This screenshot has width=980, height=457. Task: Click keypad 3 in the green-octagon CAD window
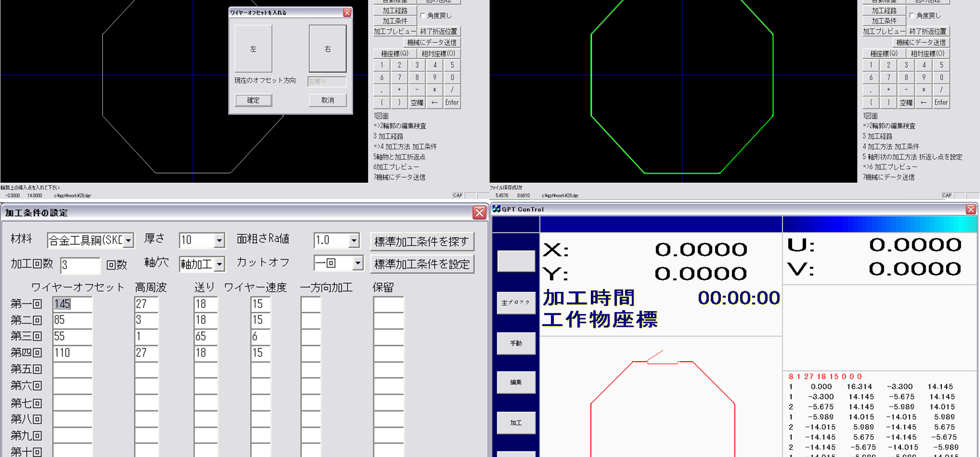tap(906, 65)
